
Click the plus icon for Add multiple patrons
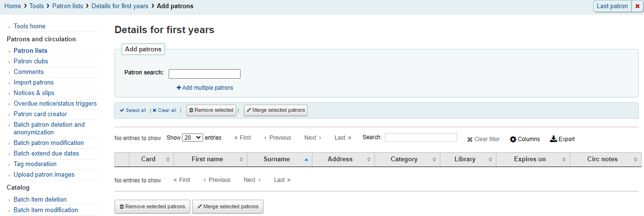(179, 88)
